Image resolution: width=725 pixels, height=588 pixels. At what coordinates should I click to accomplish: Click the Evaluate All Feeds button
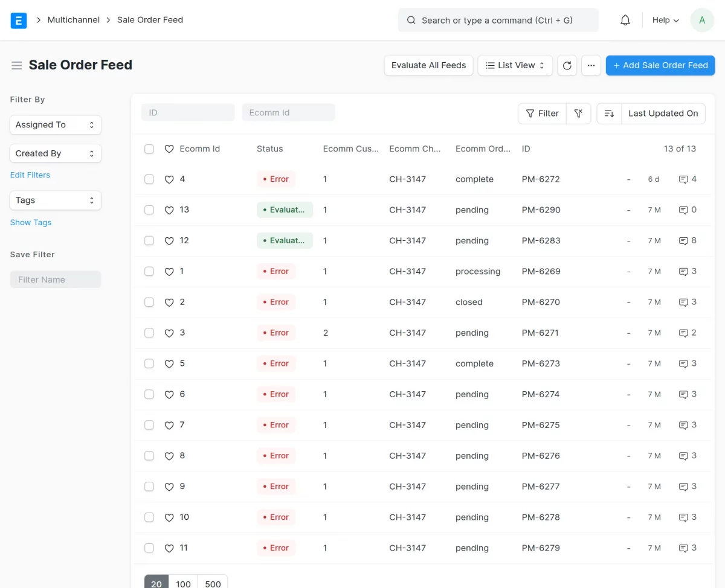(428, 65)
